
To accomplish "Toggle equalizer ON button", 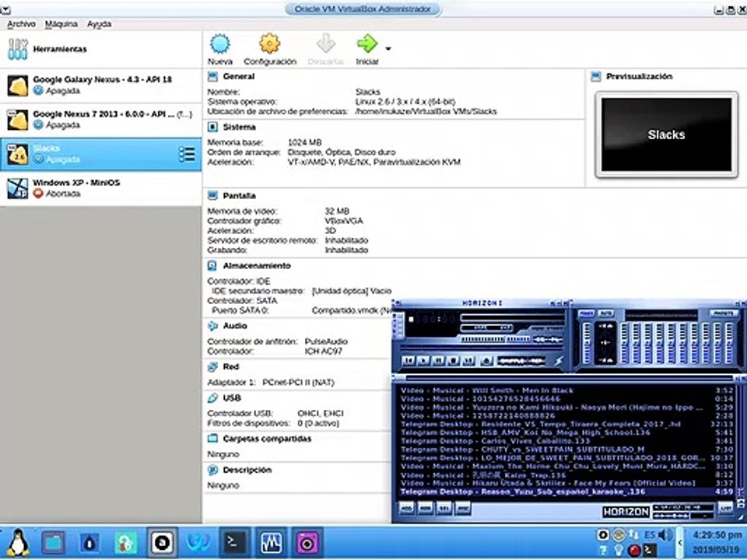I will (586, 313).
